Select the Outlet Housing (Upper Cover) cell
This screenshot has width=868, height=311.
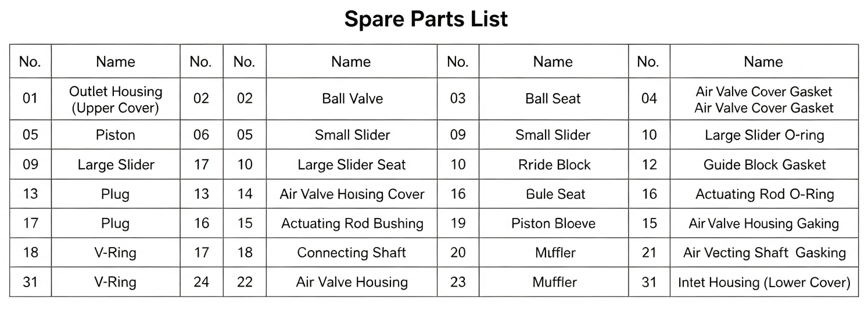pos(116,99)
